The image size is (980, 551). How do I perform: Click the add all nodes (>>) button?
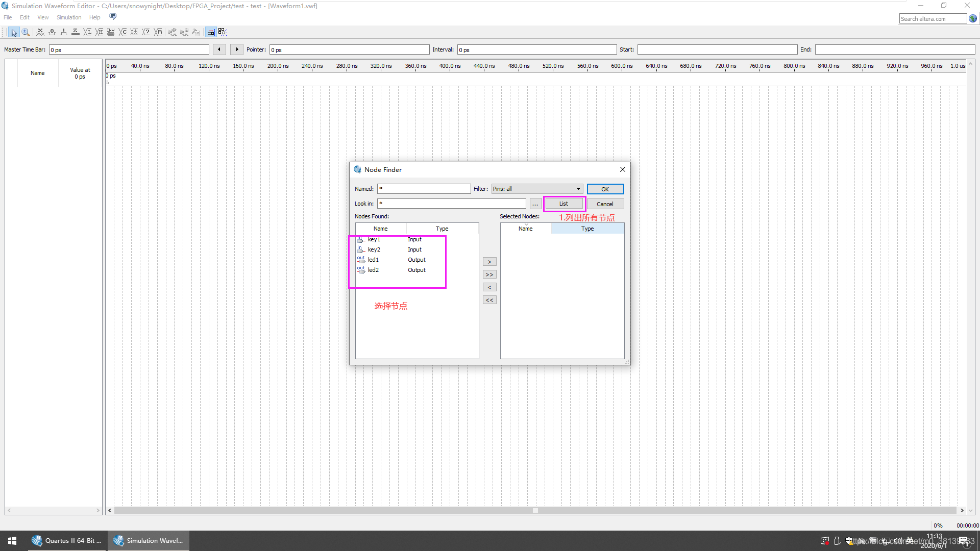point(489,274)
